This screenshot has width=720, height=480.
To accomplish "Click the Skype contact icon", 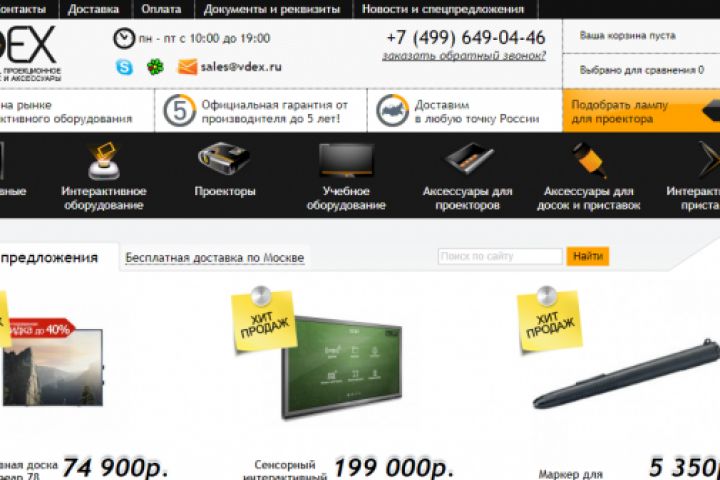I will coord(124,67).
